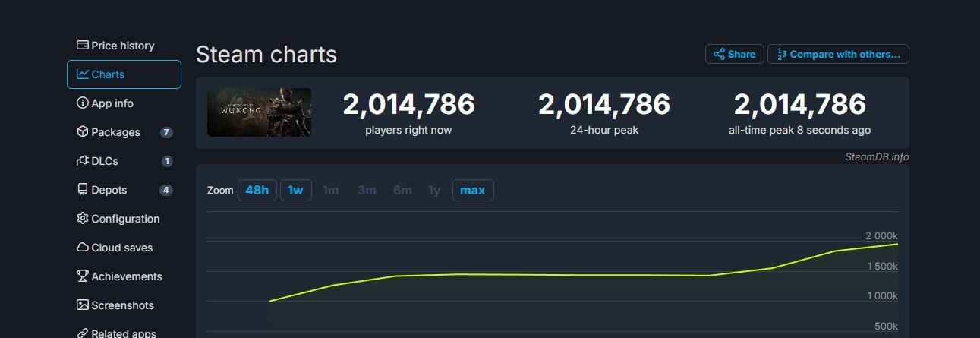
Task: Set chart zoom to max
Action: click(x=473, y=190)
